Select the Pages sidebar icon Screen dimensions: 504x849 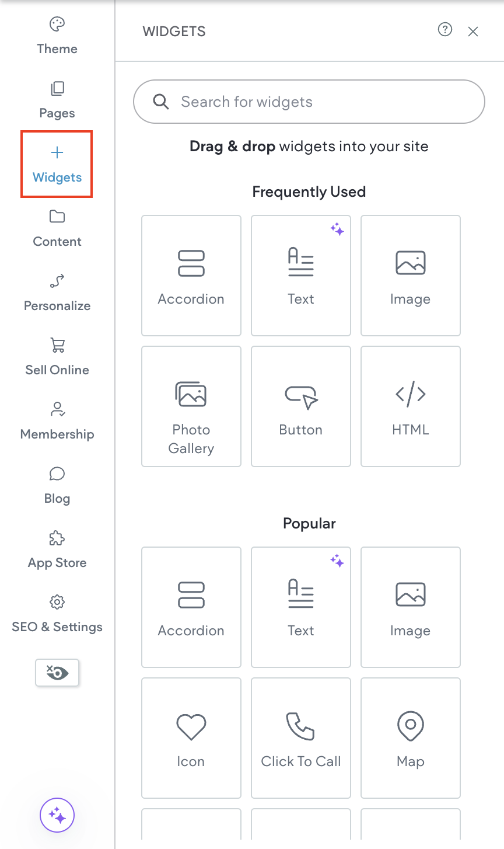point(57,99)
